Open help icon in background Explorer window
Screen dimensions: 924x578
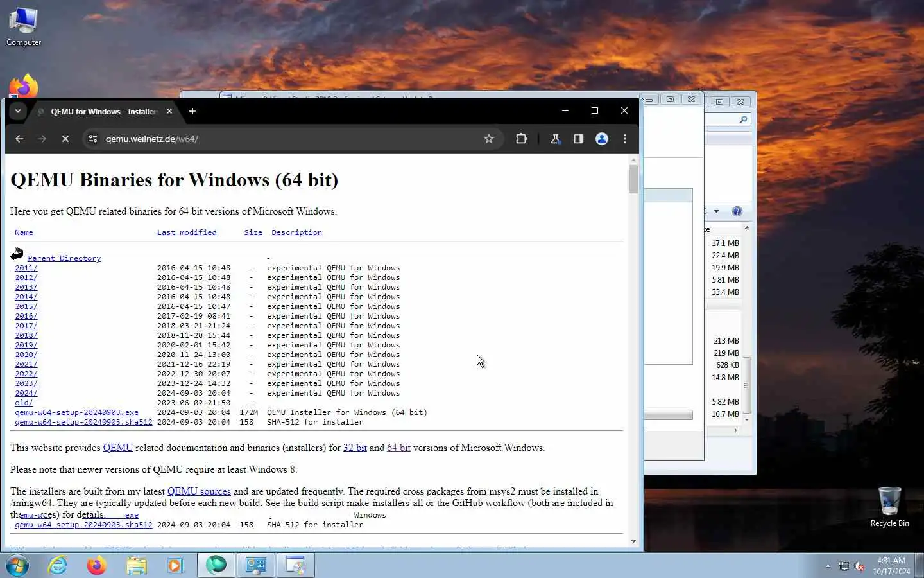[x=737, y=211]
